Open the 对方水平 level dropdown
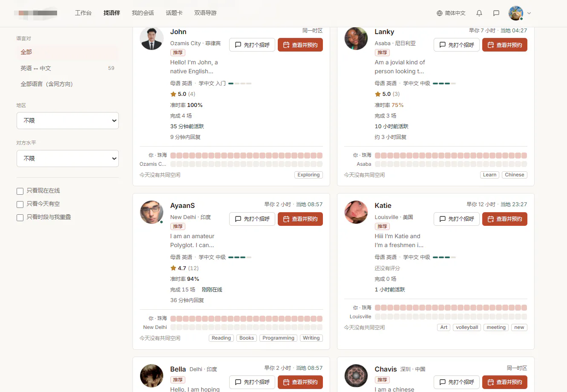Image resolution: width=567 pixels, height=392 pixels. (x=68, y=159)
